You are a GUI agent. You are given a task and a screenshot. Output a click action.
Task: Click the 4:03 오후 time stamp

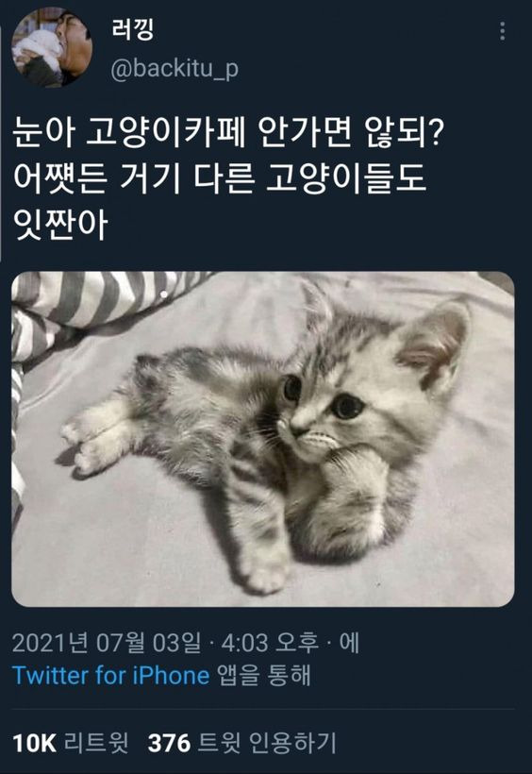[270, 642]
